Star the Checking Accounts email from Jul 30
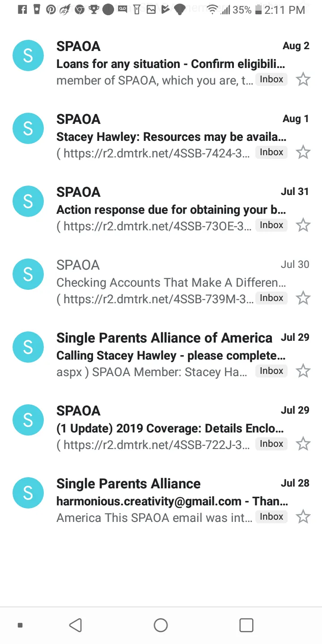 pos(303,298)
